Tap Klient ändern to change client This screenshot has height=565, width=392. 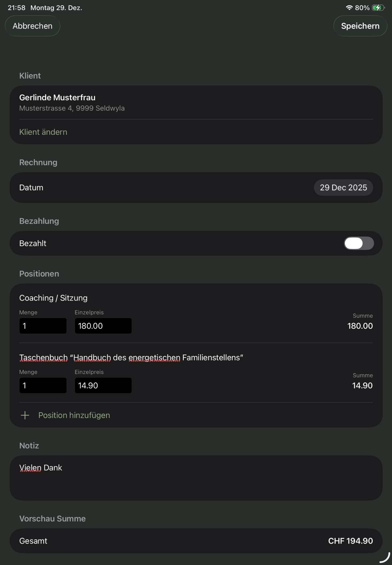pyautogui.click(x=43, y=132)
